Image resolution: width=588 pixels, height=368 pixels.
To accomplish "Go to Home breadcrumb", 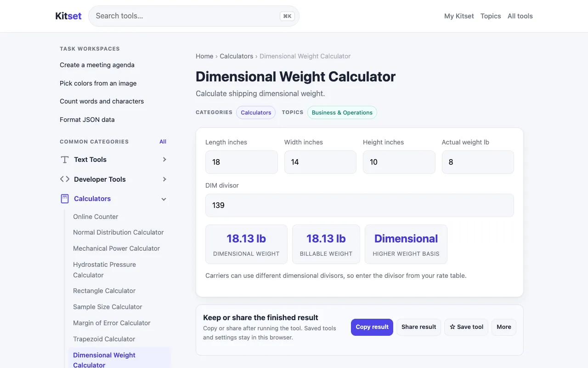I will (204, 56).
